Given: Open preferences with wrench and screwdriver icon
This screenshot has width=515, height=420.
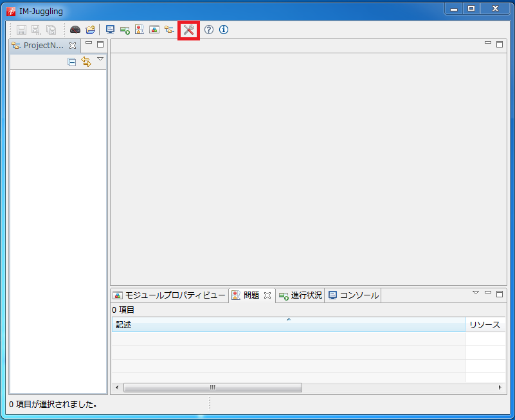Looking at the screenshot, I should click(189, 30).
